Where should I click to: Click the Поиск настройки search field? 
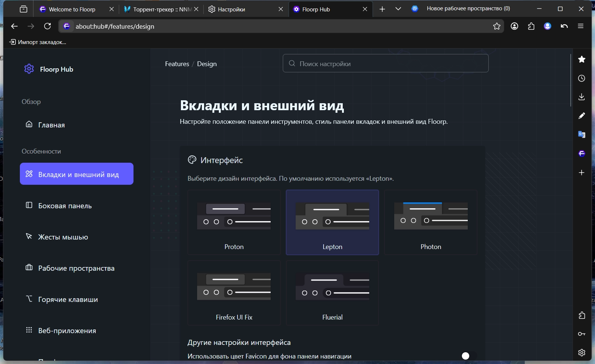(385, 64)
